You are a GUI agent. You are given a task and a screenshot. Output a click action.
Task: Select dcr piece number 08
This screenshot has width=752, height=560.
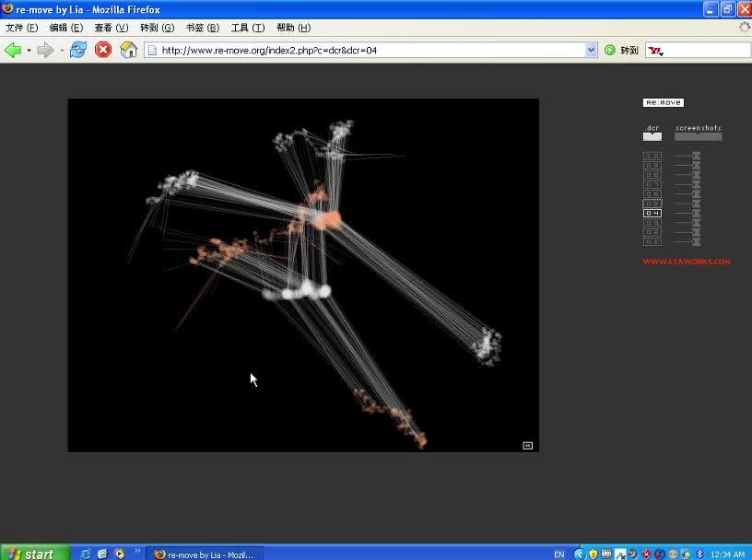click(652, 175)
